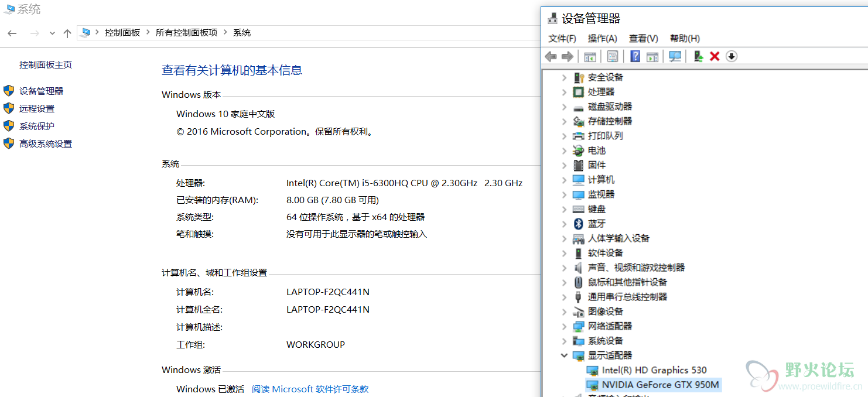This screenshot has height=397, width=868.
Task: Select the 人体学输入设备 tree item
Action: pos(618,238)
